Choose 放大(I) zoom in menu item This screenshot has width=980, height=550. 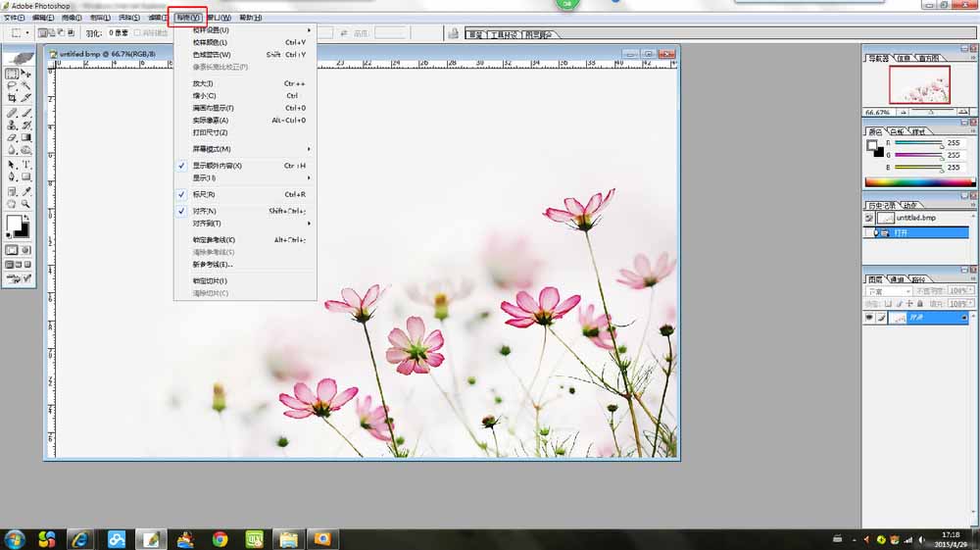(x=245, y=83)
